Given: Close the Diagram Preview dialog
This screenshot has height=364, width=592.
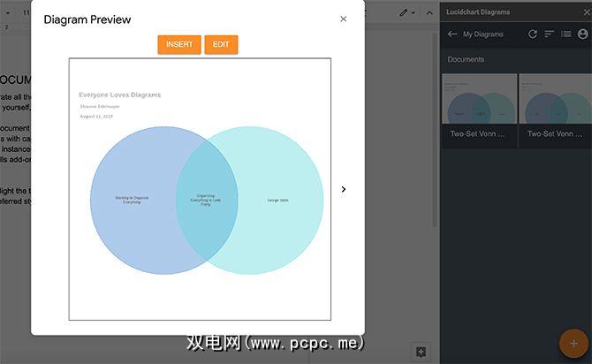Looking at the screenshot, I should [x=343, y=19].
